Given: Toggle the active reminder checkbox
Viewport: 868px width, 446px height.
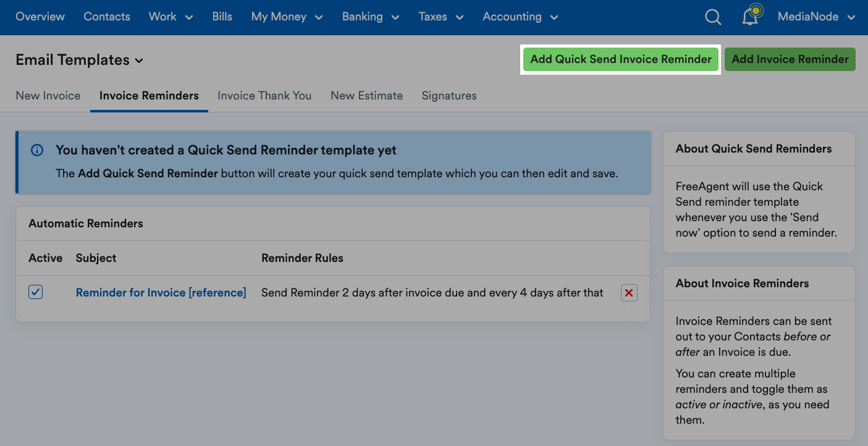Looking at the screenshot, I should point(36,292).
